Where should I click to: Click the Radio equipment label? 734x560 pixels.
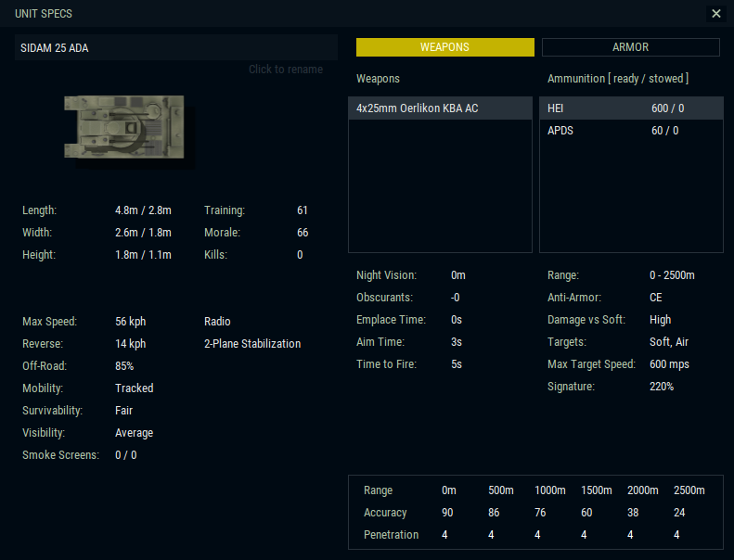pos(217,322)
